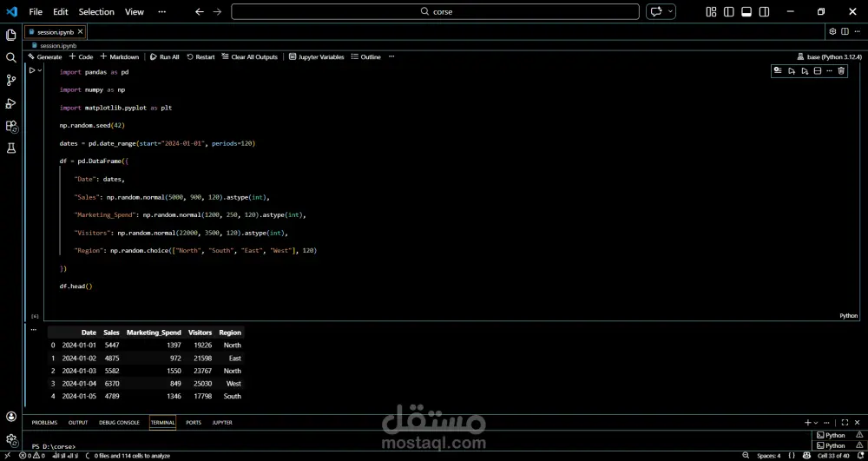Toggle the bottom Panel visibility

pos(746,11)
